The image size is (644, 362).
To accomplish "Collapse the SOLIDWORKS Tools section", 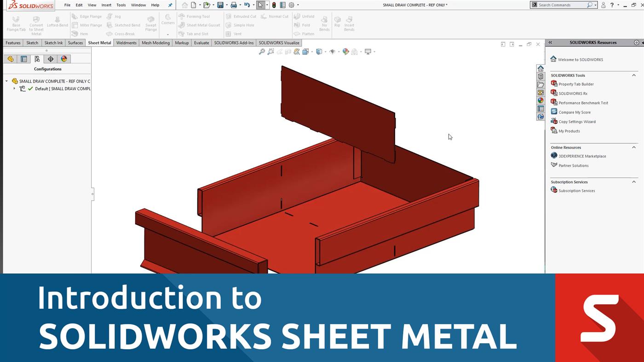I will [x=634, y=75].
